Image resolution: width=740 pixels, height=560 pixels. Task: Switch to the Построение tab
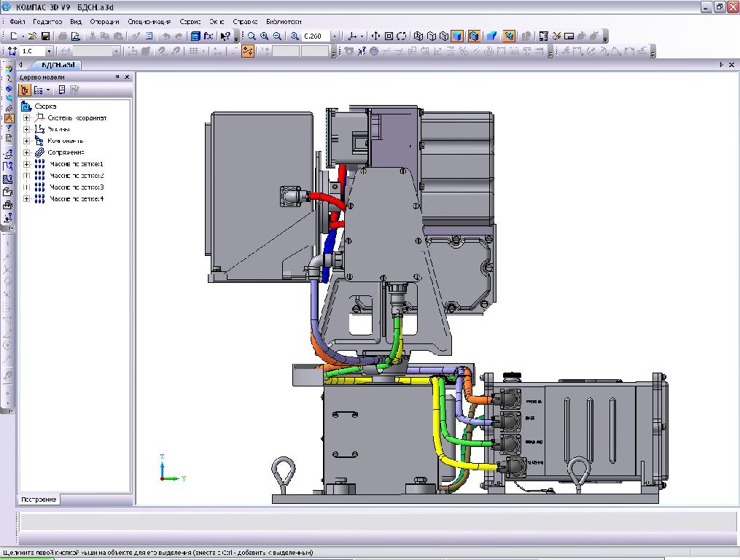(39, 499)
